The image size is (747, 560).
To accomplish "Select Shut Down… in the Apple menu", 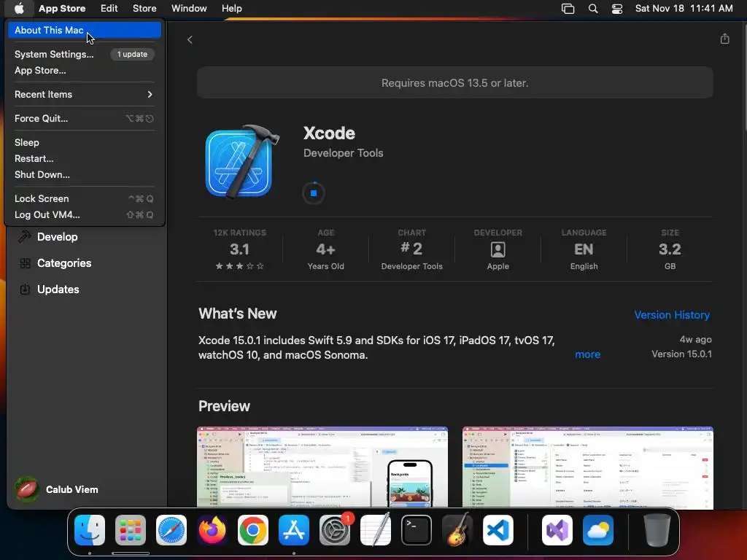I will pyautogui.click(x=85, y=175).
